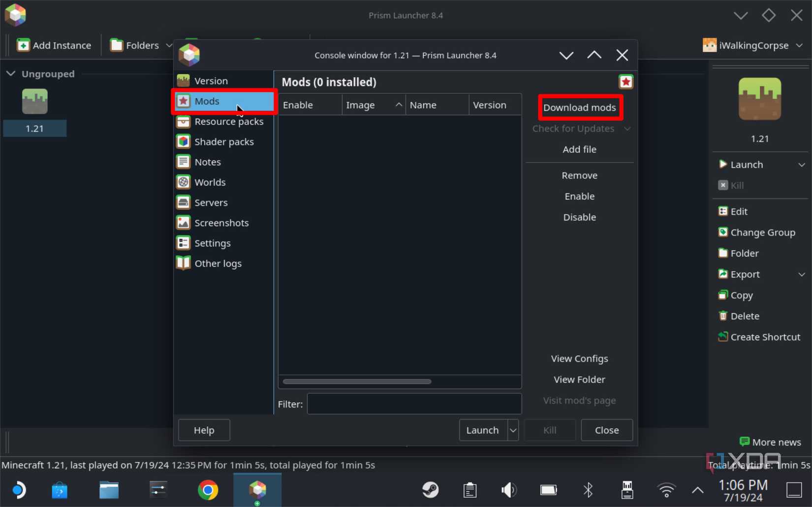Viewport: 812px width, 507px height.
Task: Open the system settings taskbar icon
Action: coord(158,490)
